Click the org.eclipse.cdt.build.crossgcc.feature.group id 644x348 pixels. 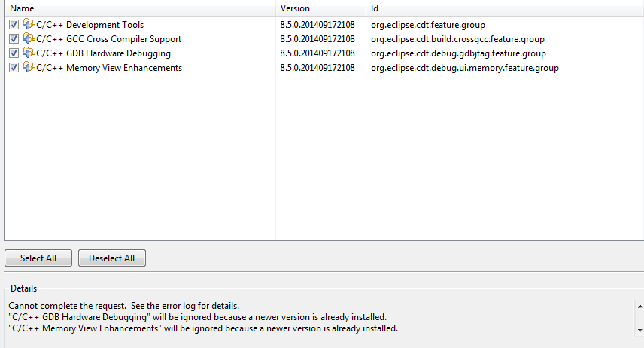click(x=457, y=39)
